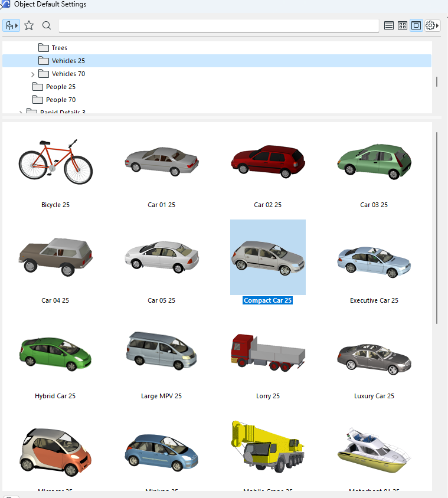Click the Bicycle 25 label
The image size is (448, 498).
click(x=55, y=205)
